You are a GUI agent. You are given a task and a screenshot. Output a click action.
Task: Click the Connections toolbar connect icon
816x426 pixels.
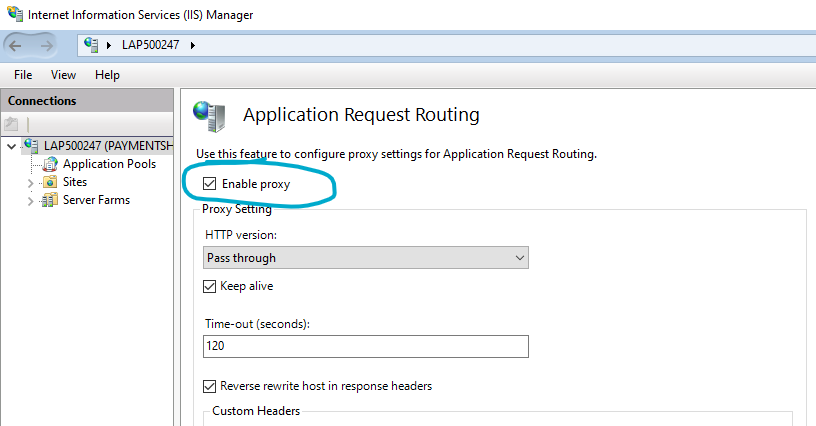click(x=11, y=124)
